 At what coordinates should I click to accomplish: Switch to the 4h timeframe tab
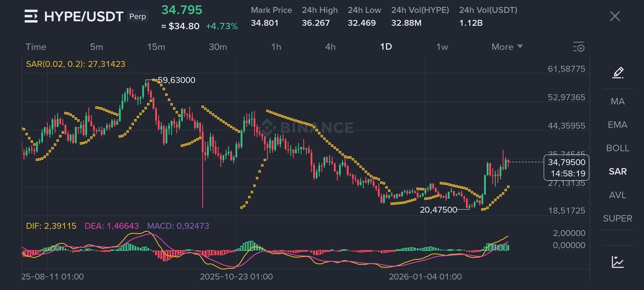point(330,47)
